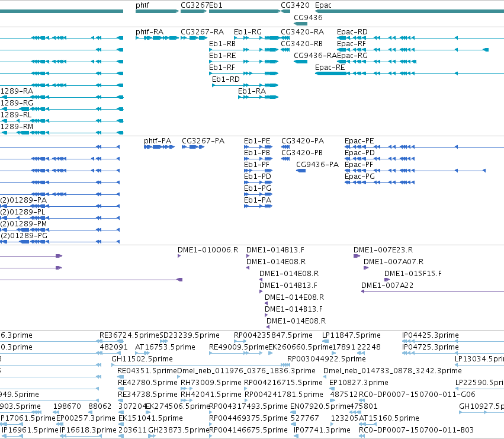Image resolution: width=504 pixels, height=439 pixels.
Task: Click the Eb1-PG protein label
Action: pyautogui.click(x=258, y=188)
